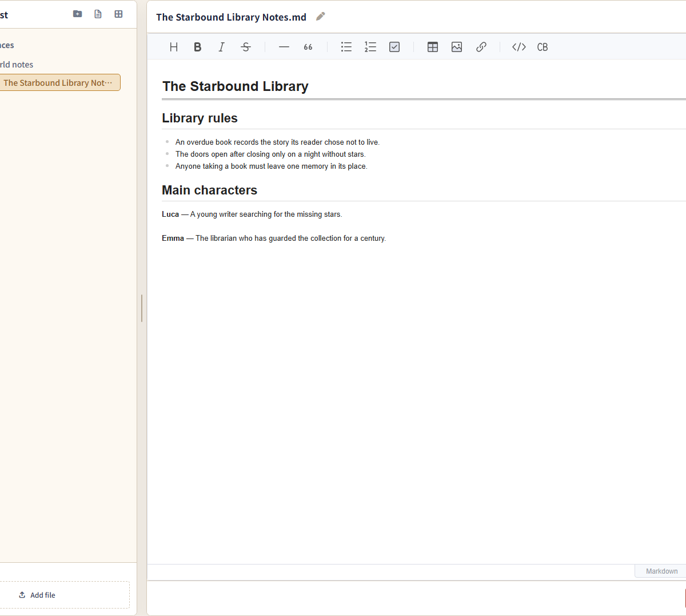
Task: Switch to the Markdown editor tab
Action: (x=661, y=571)
